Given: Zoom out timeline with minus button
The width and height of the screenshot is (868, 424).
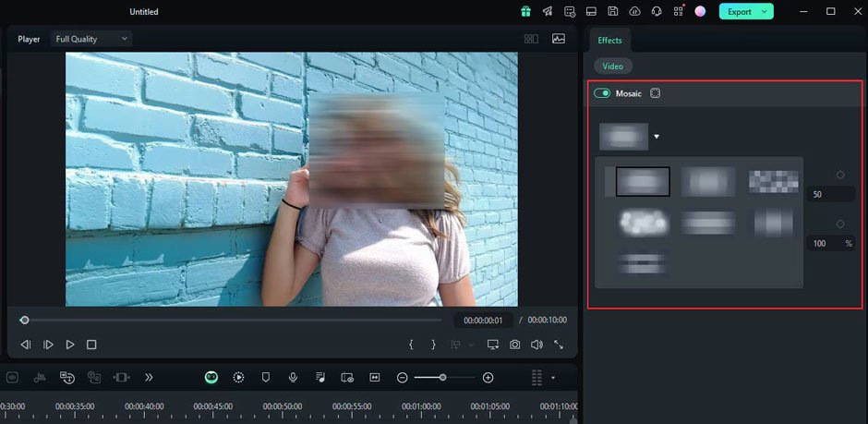Looking at the screenshot, I should click(403, 378).
